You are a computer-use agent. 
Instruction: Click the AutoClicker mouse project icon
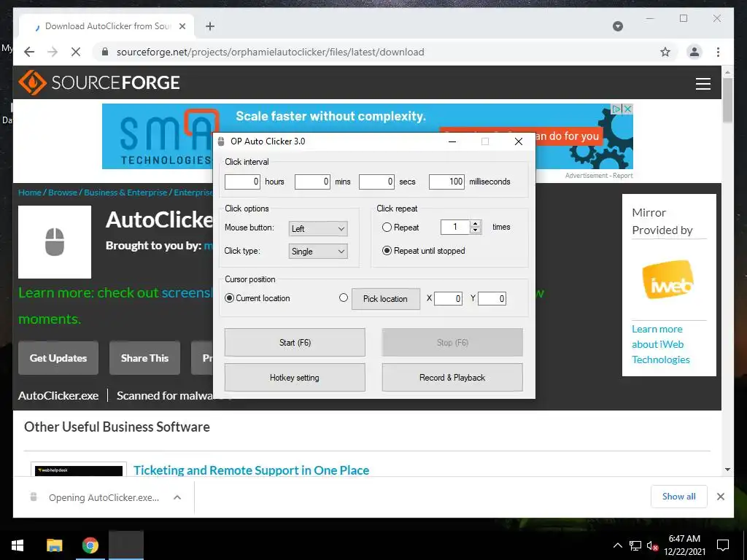(55, 242)
